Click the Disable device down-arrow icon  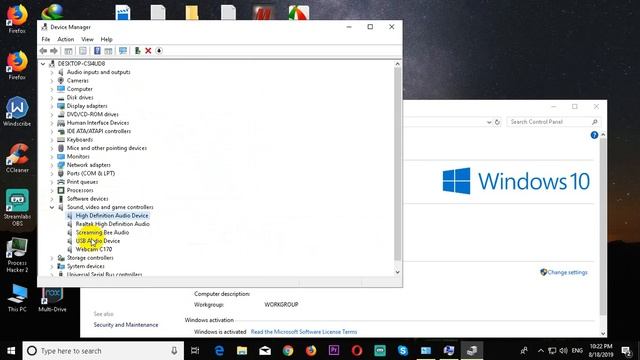tap(159, 51)
